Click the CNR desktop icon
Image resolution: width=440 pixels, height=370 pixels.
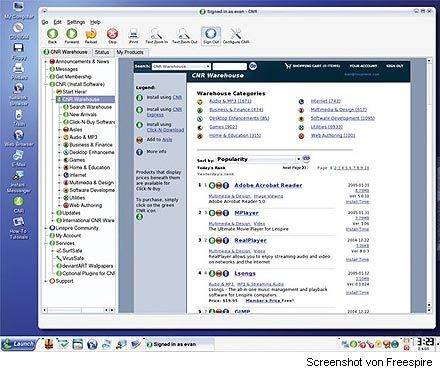(19, 202)
